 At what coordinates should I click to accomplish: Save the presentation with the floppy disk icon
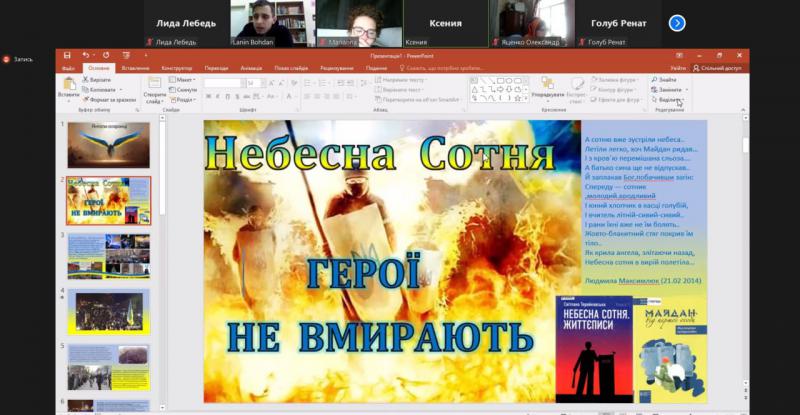pyautogui.click(x=67, y=55)
